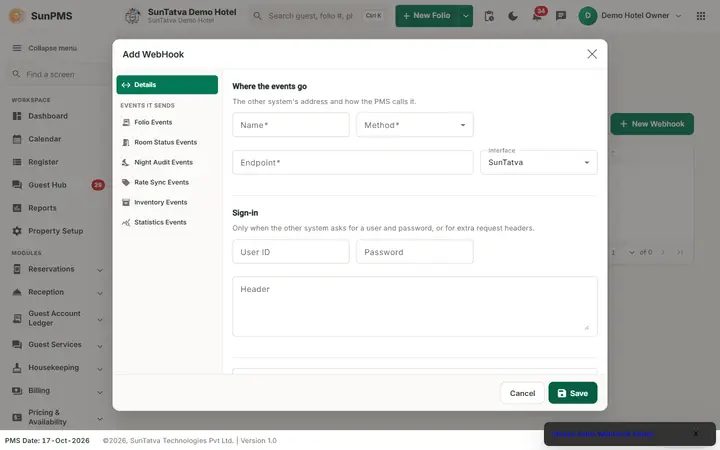The height and width of the screenshot is (450, 720).
Task: Open the chat messages icon in header
Action: pos(561,16)
